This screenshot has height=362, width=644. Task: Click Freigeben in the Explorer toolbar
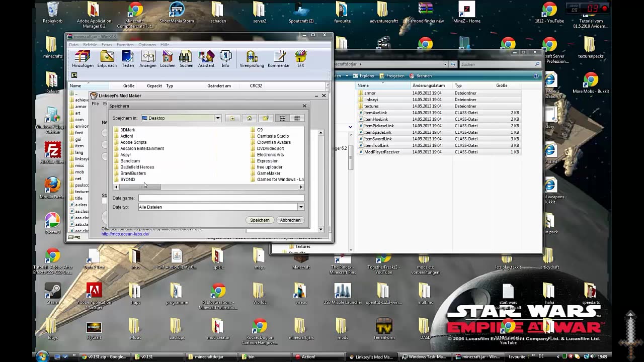coord(392,76)
